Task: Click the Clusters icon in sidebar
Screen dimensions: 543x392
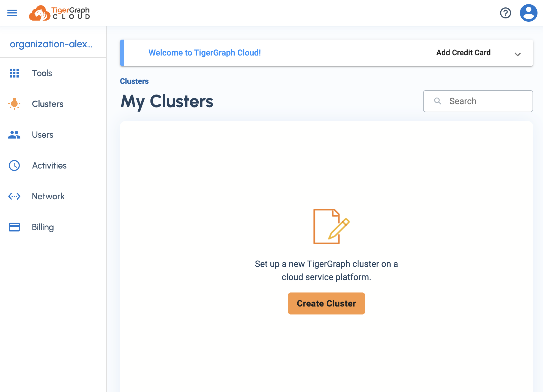Action: (14, 104)
